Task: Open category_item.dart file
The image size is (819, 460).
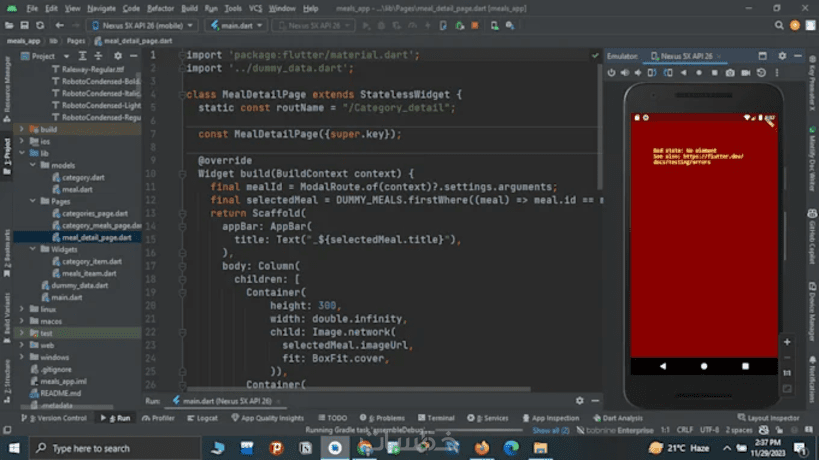Action: pyautogui.click(x=87, y=261)
